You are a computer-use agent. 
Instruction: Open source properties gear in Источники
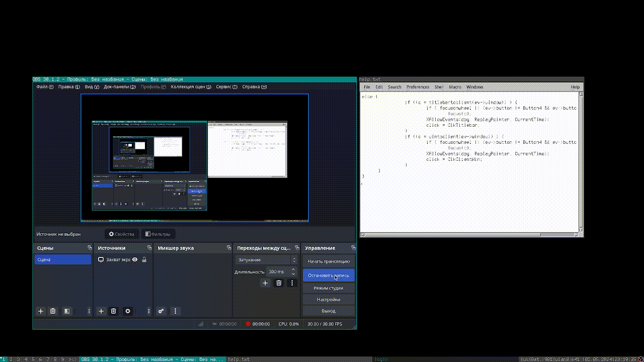[x=128, y=311]
